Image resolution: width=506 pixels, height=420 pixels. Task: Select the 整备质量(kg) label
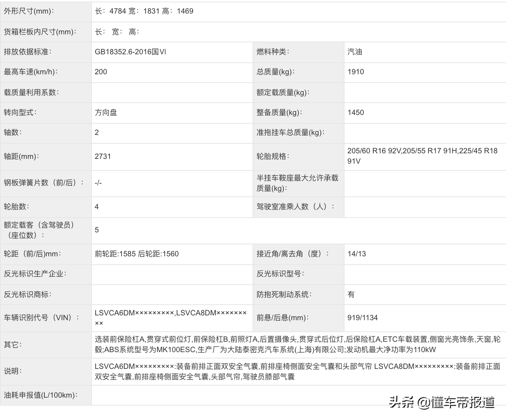(x=279, y=113)
